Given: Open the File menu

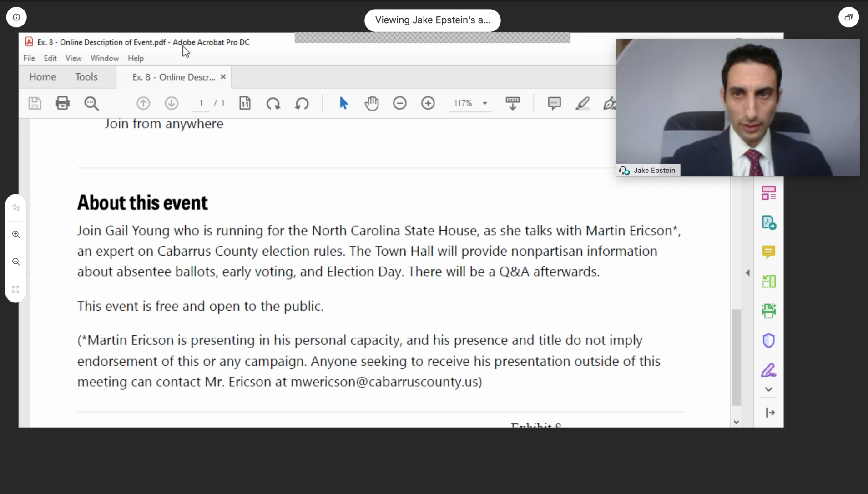Looking at the screenshot, I should pos(29,58).
